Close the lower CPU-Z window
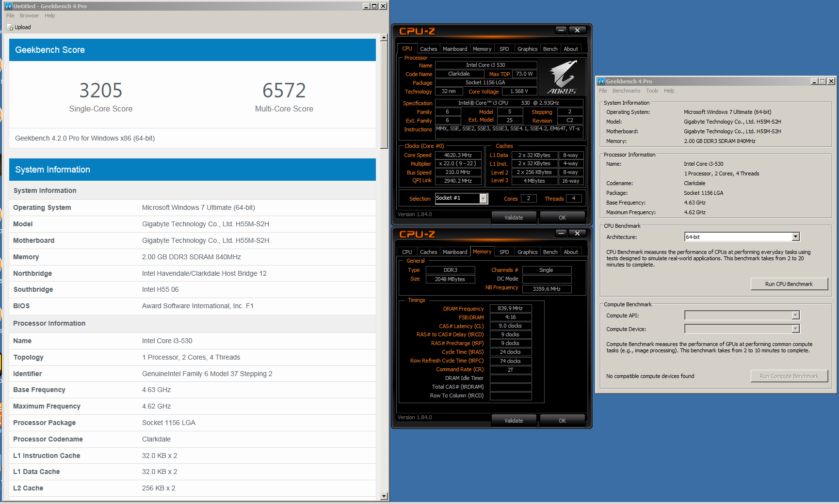The height and width of the screenshot is (504, 839). click(577, 233)
